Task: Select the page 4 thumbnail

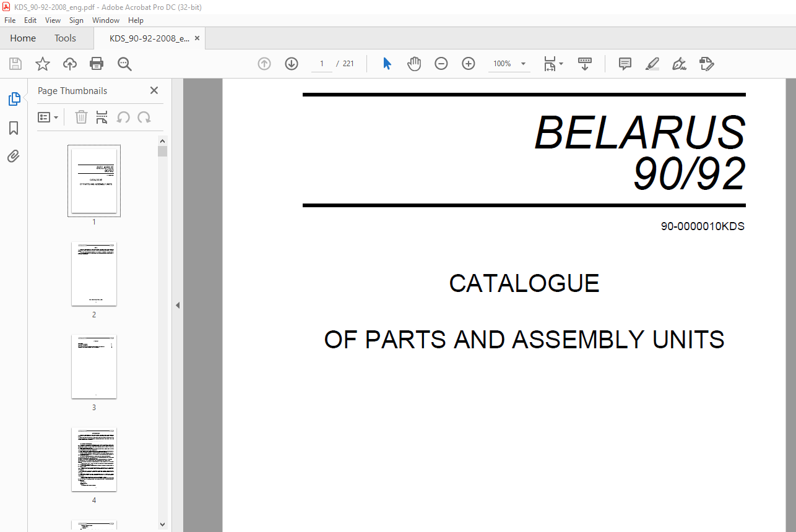Action: [94, 459]
